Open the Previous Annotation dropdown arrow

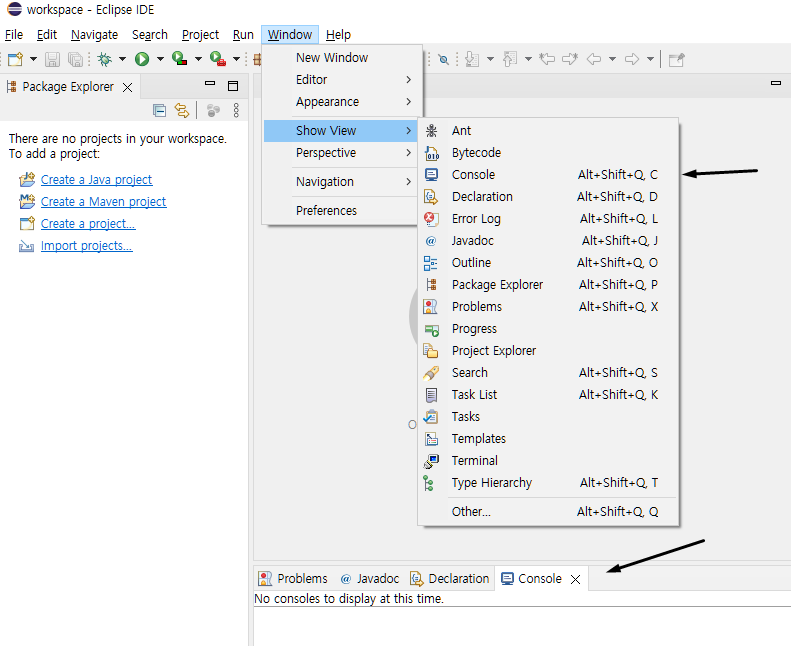[528, 59]
